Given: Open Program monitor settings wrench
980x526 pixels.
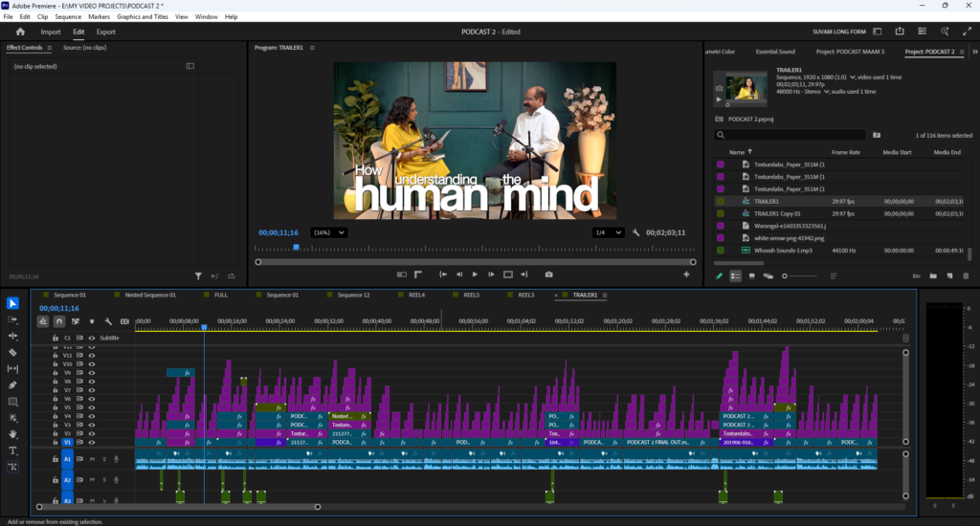Looking at the screenshot, I should [635, 232].
